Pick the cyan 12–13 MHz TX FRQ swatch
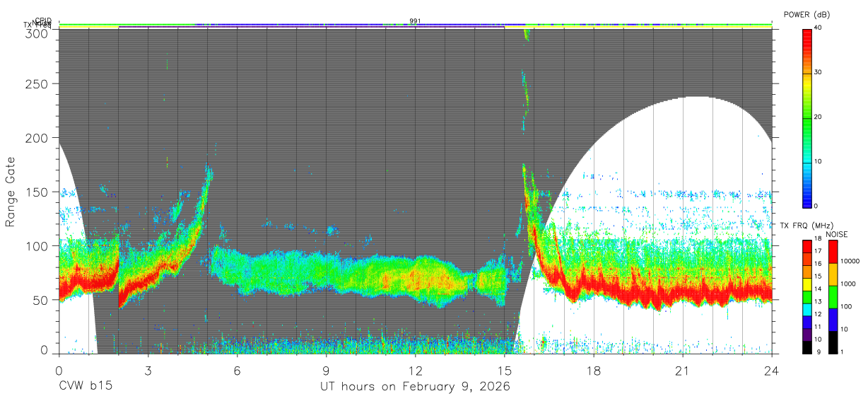This screenshot has width=868, height=401. [x=807, y=309]
